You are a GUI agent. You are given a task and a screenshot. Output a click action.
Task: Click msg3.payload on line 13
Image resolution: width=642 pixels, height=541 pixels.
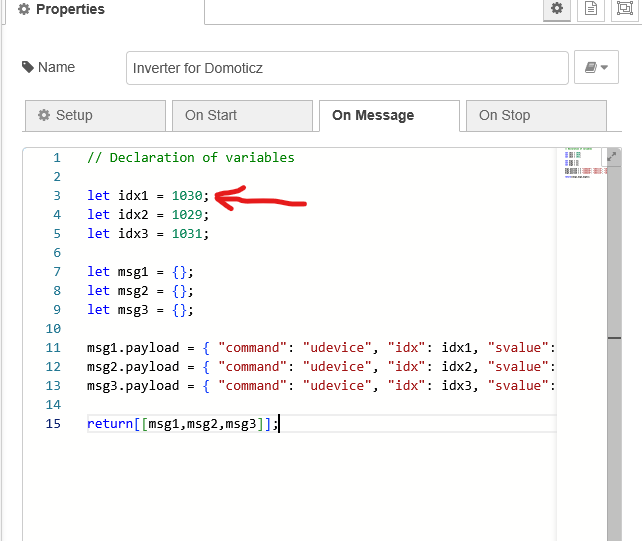tap(133, 386)
